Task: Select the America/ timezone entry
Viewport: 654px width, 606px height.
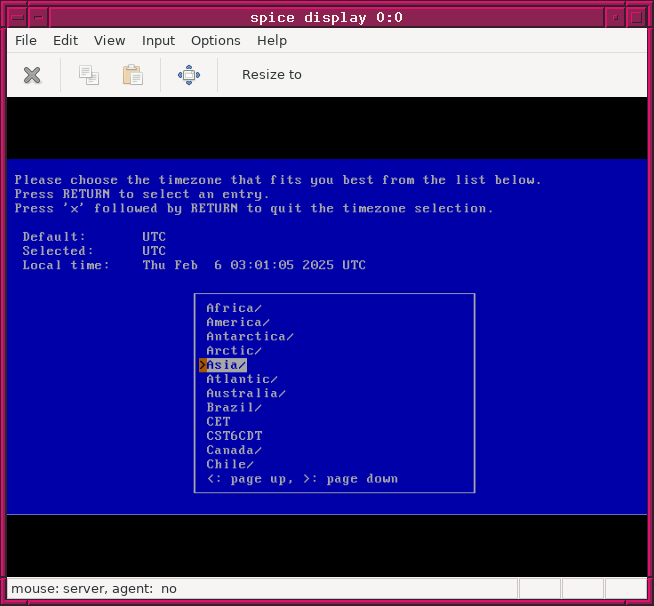Action: pos(238,322)
